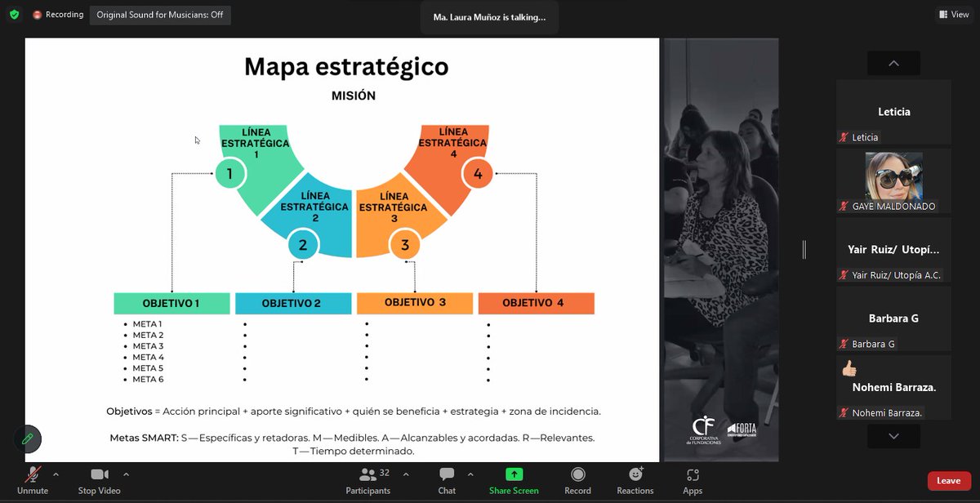Click the numbered circle 3 in diagram
The image size is (980, 503).
coord(404,244)
